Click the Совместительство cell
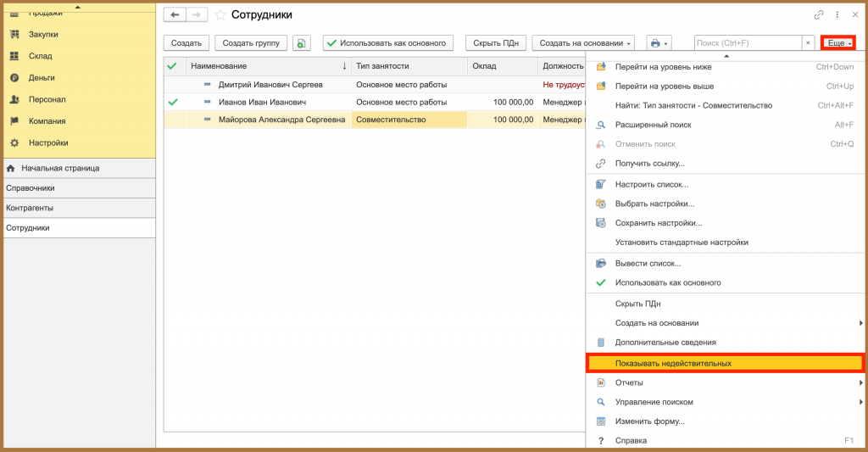Image resolution: width=868 pixels, height=452 pixels. (409, 120)
